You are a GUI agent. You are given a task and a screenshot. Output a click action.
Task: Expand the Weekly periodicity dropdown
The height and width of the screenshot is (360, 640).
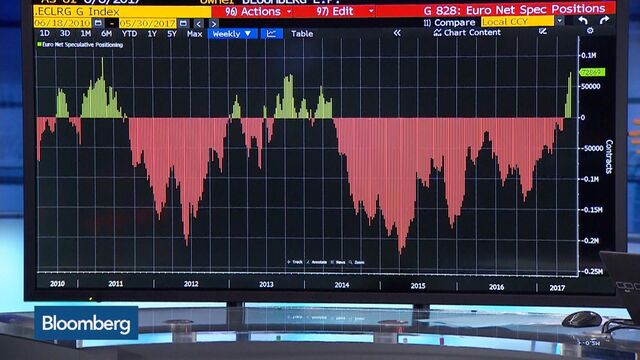coord(232,34)
